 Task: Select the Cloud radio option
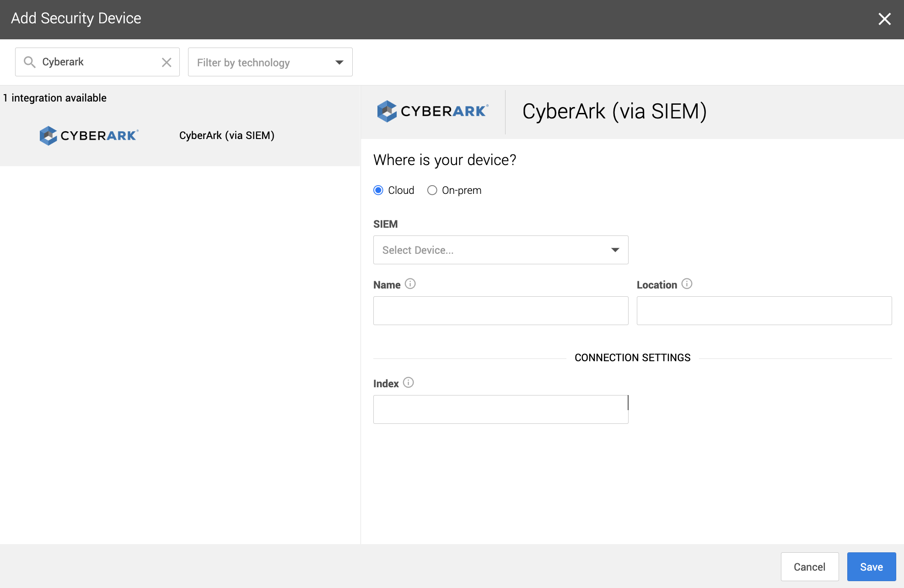[378, 190]
